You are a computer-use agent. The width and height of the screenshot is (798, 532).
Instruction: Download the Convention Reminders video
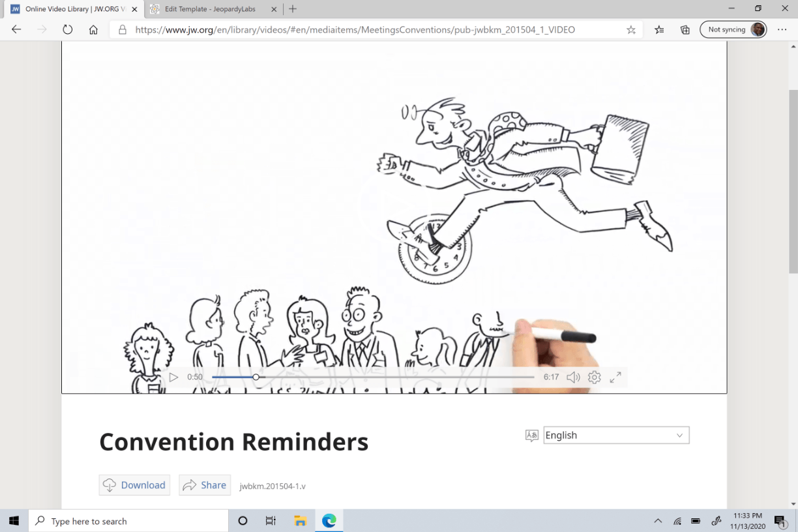134,485
